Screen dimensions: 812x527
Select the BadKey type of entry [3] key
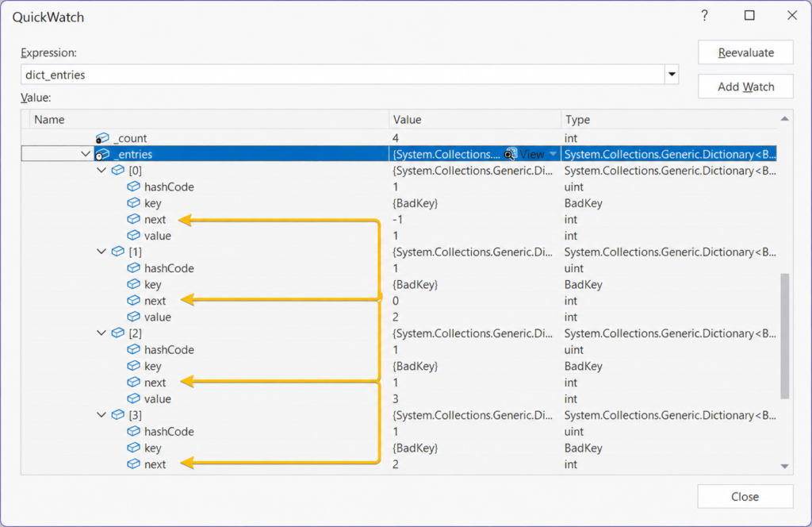[x=583, y=447]
